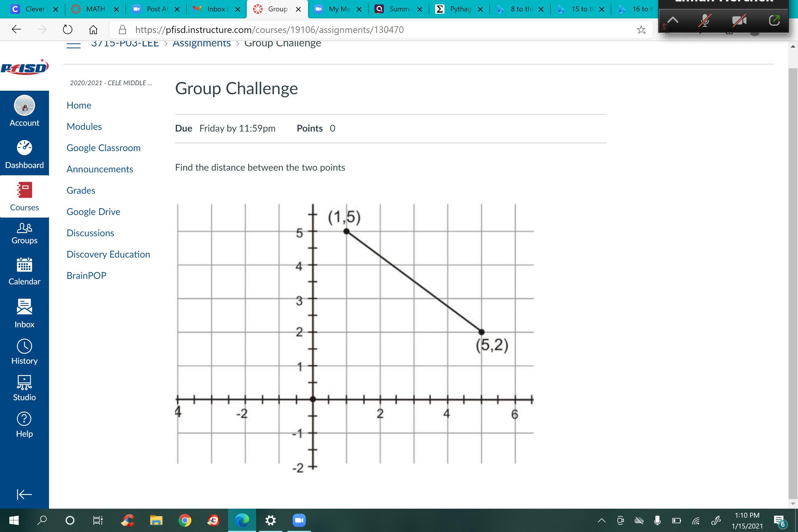Toggle the Zoom microphone mute button
The width and height of the screenshot is (798, 532).
coord(705,21)
